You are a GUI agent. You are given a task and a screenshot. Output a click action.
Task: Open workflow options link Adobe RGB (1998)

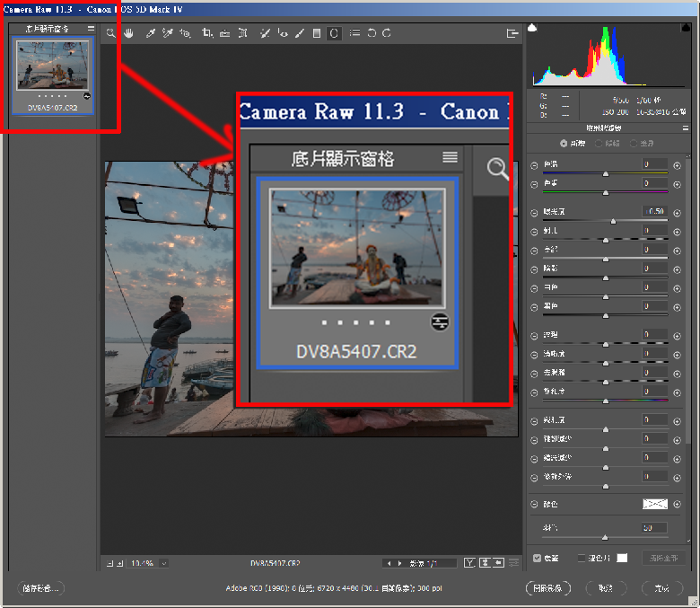(334, 588)
